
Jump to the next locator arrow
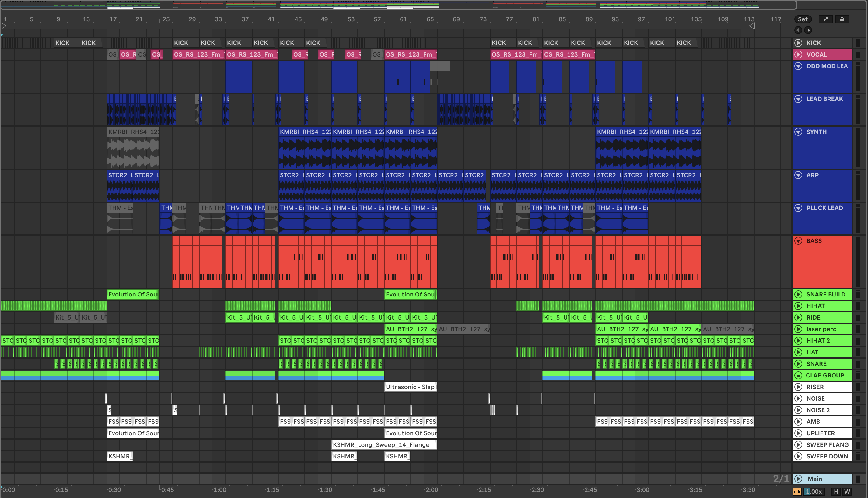[x=808, y=30]
